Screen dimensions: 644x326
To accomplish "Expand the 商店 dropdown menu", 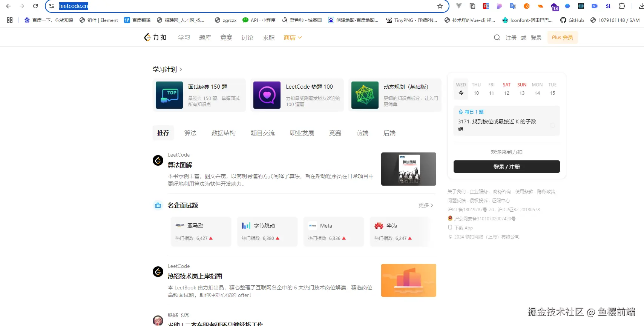I will [x=293, y=37].
